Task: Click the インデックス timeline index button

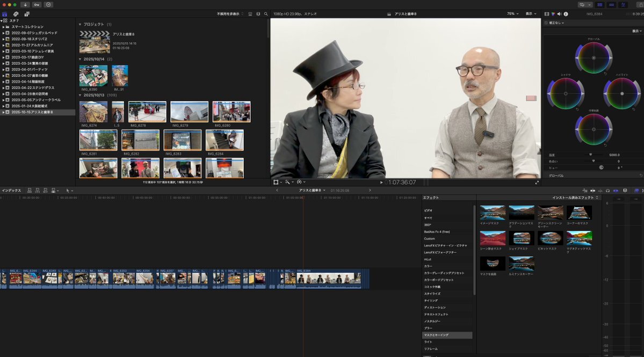Action: (x=11, y=191)
